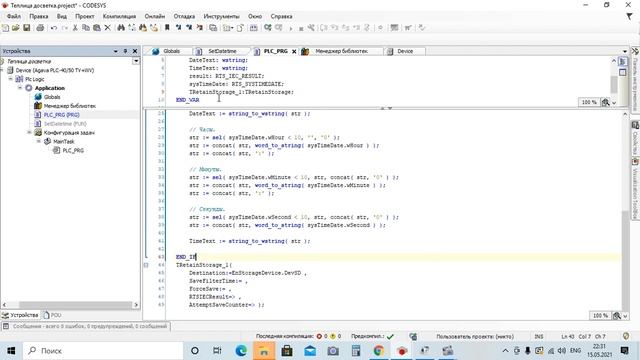
Task: Collapse the Конфигурация задач tree node
Action: pyautogui.click(x=29, y=132)
